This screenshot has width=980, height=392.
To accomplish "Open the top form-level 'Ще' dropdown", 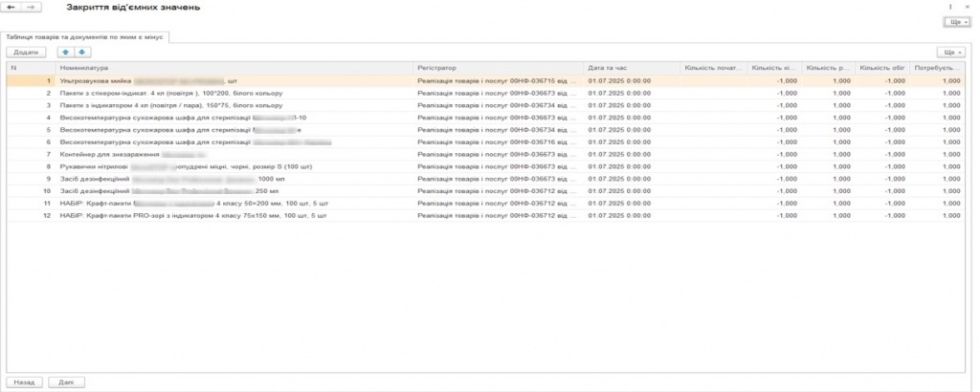I will pyautogui.click(x=954, y=21).
